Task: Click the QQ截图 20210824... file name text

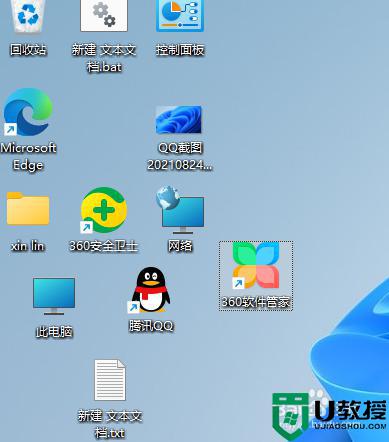Action: coord(179,156)
